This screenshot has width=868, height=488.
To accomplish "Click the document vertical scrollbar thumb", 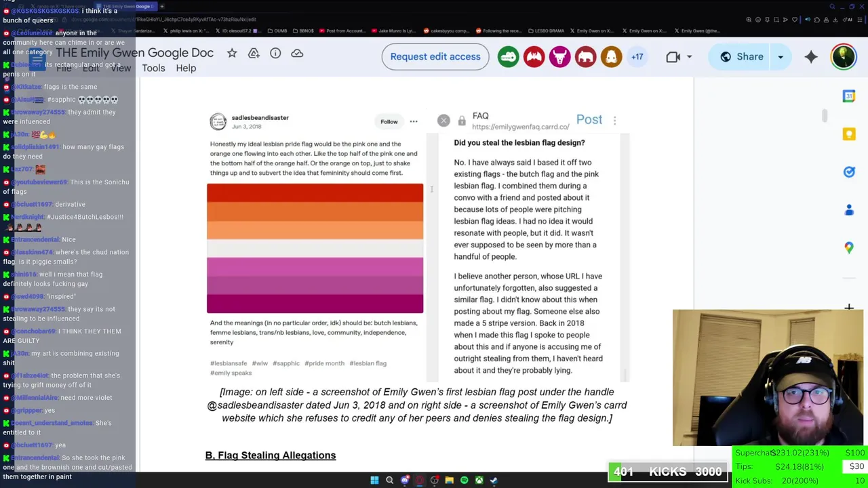I will pos(825,116).
